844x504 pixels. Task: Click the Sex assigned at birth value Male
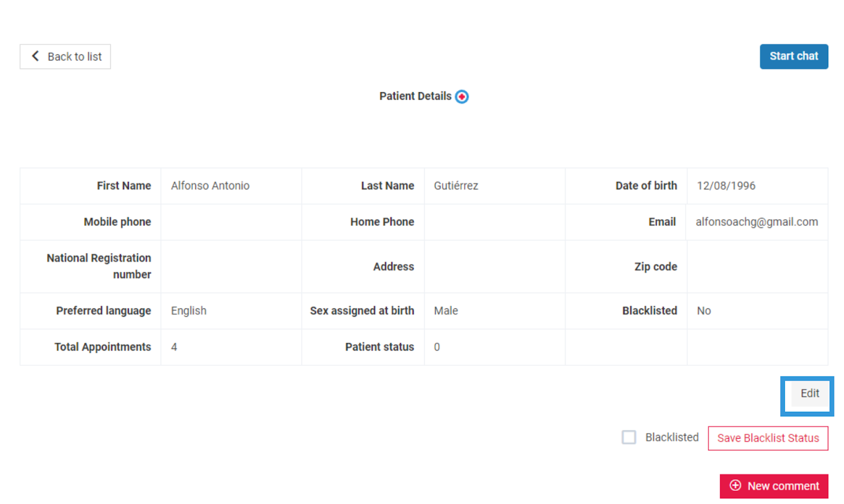click(x=446, y=311)
